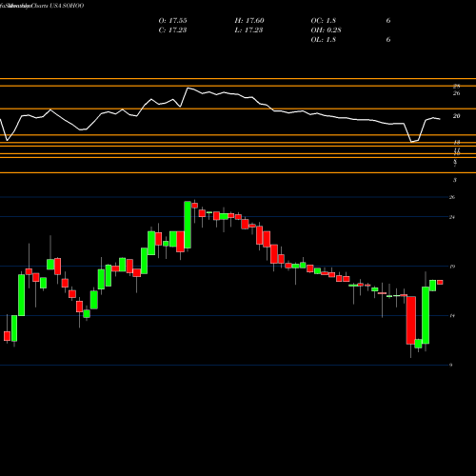Click the '20' label on the upper line chart axis
476x476 pixels.
[x=456, y=116]
